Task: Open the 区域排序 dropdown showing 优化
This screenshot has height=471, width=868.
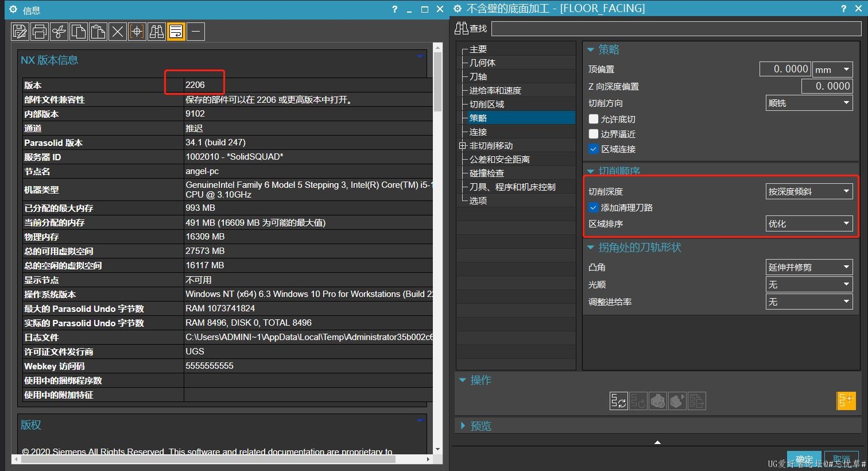Action: coord(809,223)
